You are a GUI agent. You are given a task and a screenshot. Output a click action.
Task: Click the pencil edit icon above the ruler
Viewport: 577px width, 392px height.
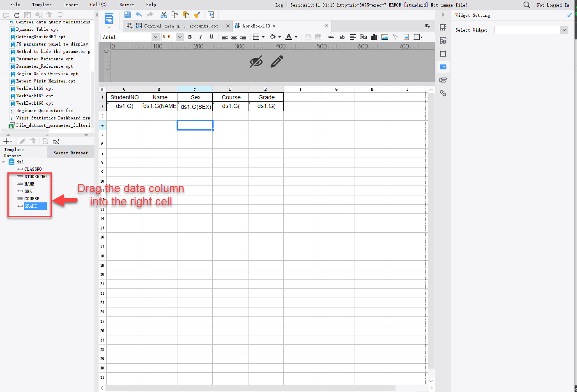[x=276, y=62]
